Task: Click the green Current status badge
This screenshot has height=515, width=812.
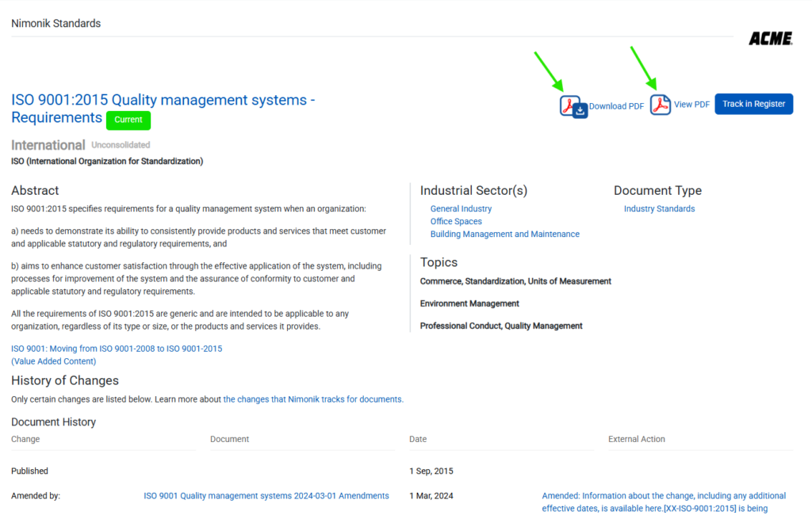Action: (x=128, y=120)
